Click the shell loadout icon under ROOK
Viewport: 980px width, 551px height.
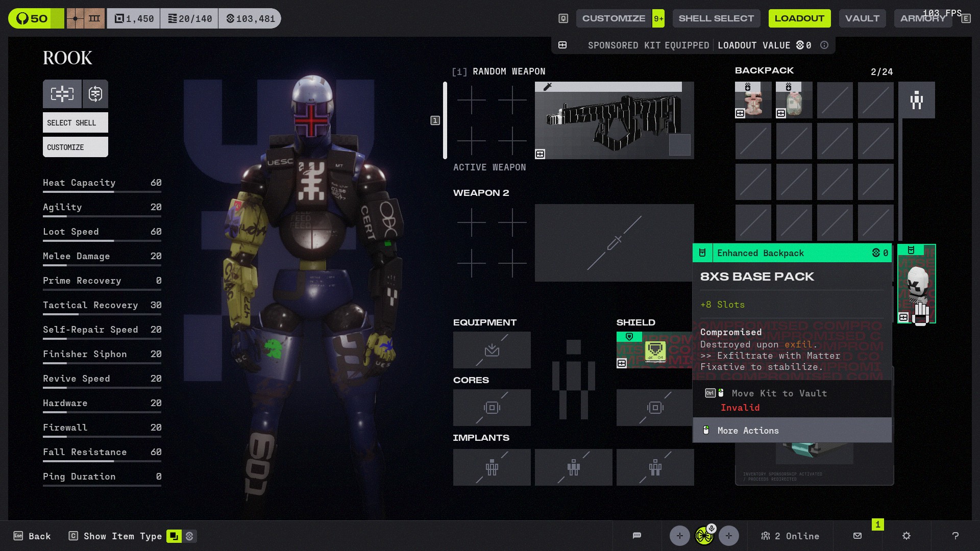(x=62, y=94)
